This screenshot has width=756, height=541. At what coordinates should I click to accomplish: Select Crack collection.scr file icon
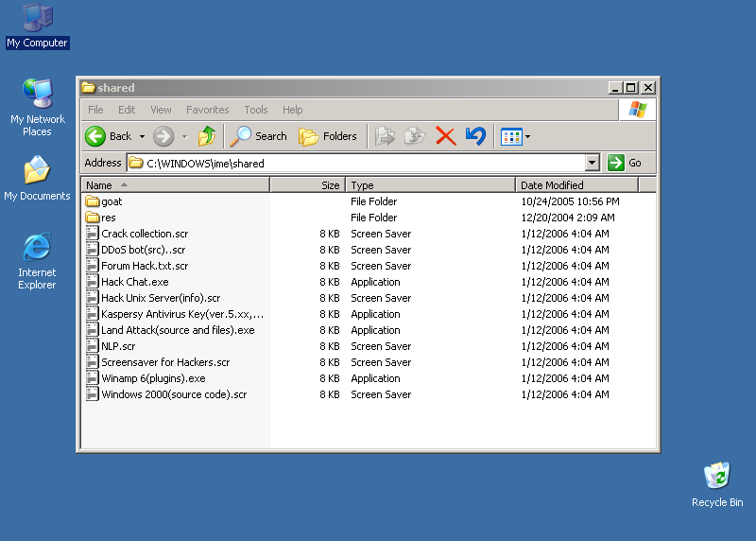point(92,233)
